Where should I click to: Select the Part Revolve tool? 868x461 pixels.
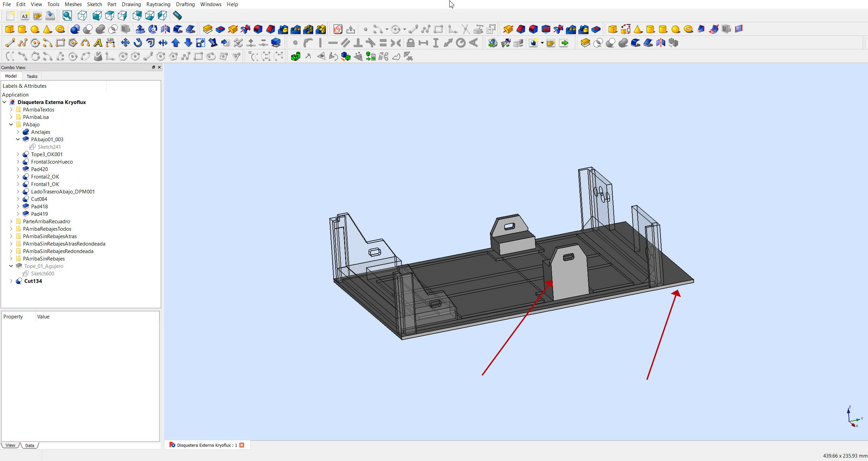coord(153,29)
